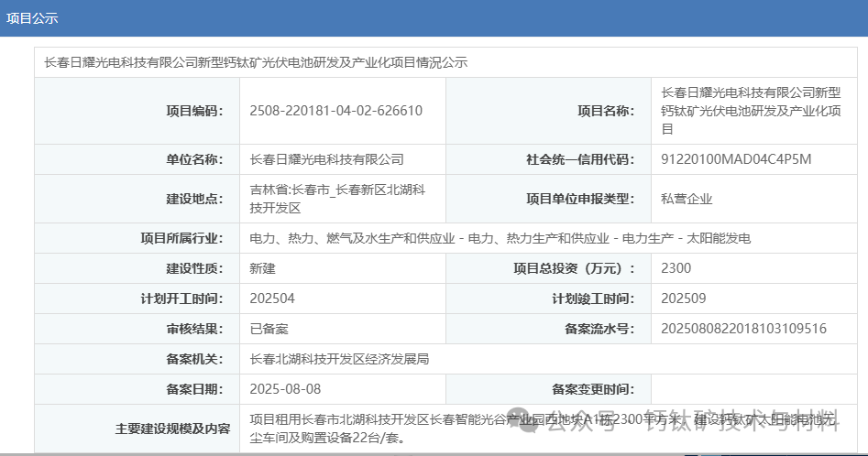The height and width of the screenshot is (456, 868).
Task: Click filing authority 长春北湖科技开发区经济发展局
Action: coord(339,359)
